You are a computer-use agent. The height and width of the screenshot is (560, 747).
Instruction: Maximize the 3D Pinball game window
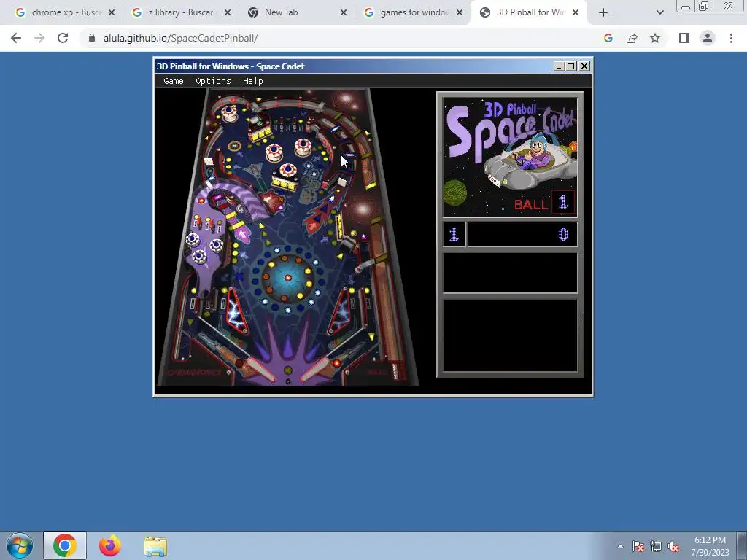click(x=570, y=66)
